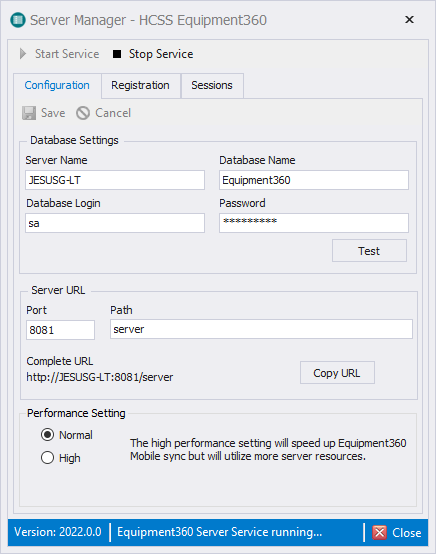This screenshot has height=554, width=436.
Task: Click the Equipment360 Server Service running status
Action: click(x=219, y=532)
